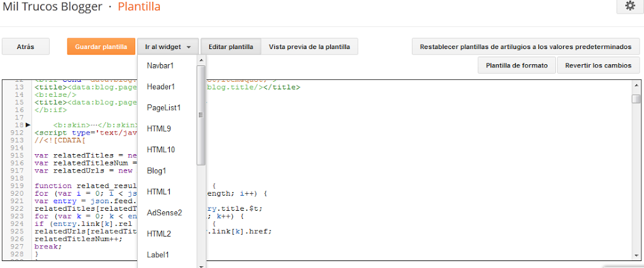
Task: Open the settings gear menu
Action: click(x=630, y=6)
